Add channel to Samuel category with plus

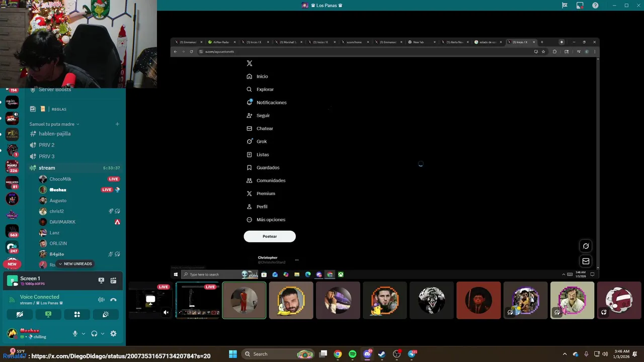[117, 124]
